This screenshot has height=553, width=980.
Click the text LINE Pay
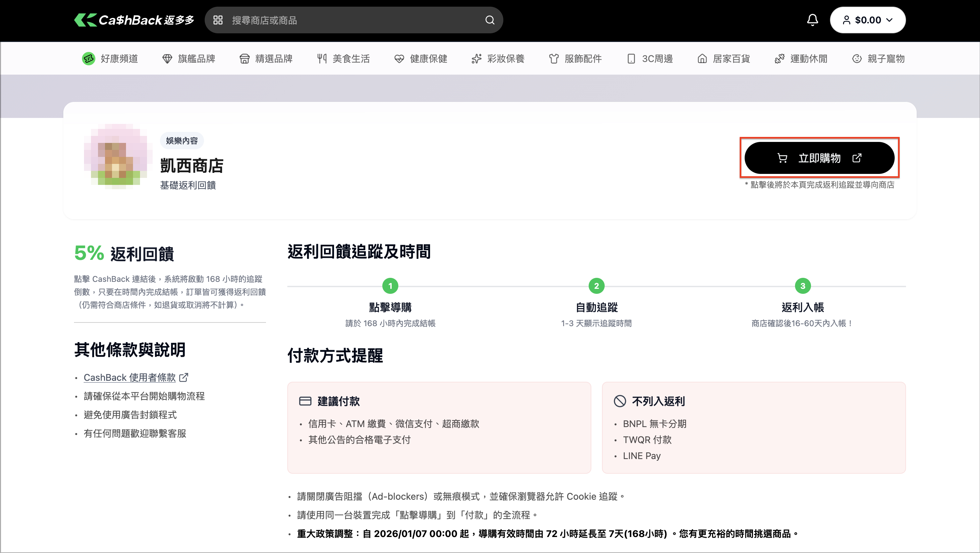642,456
